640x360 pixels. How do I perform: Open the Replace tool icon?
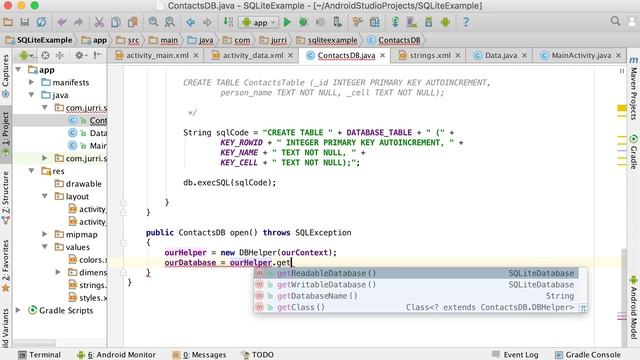point(170,22)
